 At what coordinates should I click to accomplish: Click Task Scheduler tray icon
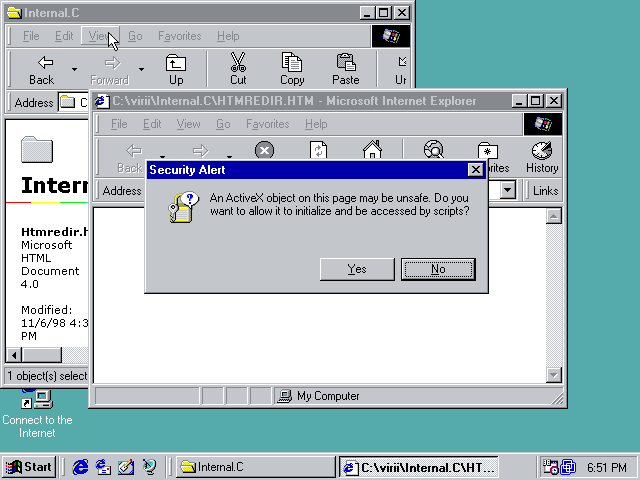point(550,467)
